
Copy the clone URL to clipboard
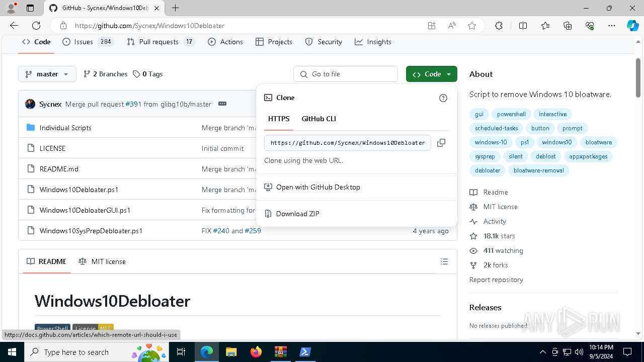tap(441, 143)
